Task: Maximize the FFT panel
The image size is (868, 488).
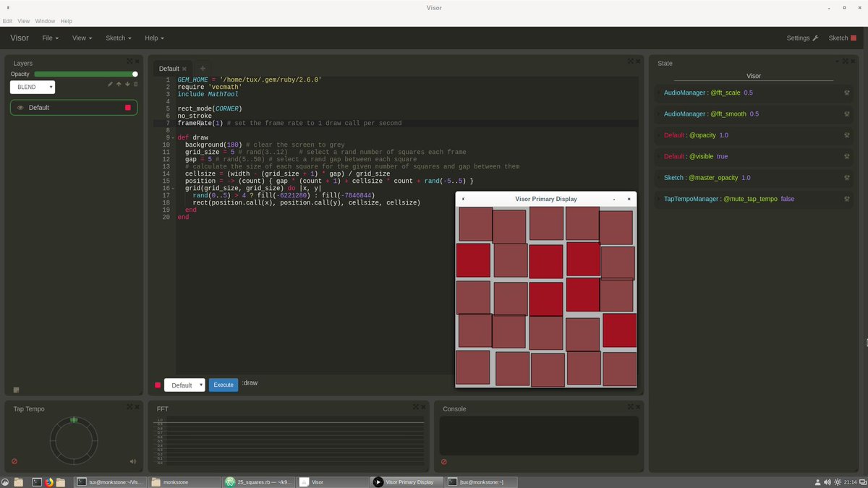Action: point(417,407)
